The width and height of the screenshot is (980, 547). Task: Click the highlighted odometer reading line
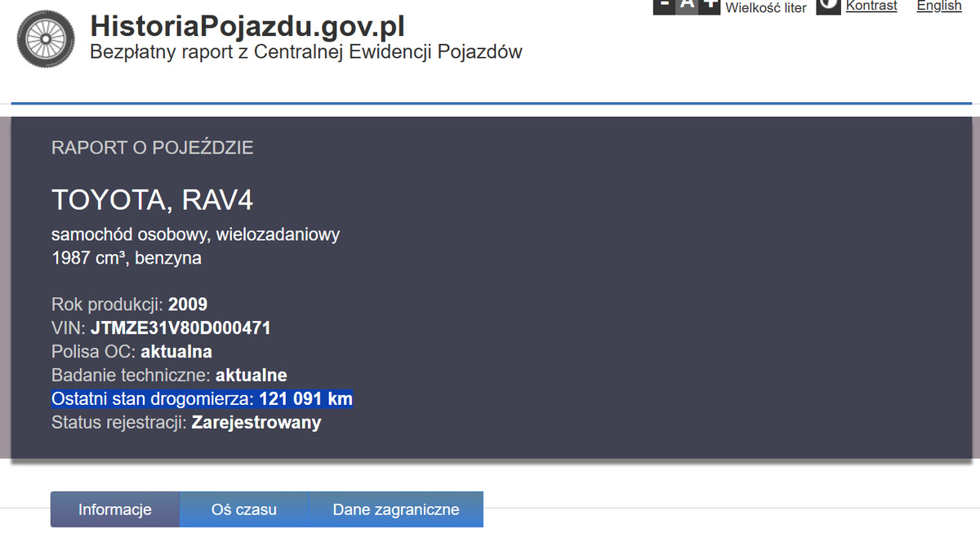pos(202,399)
